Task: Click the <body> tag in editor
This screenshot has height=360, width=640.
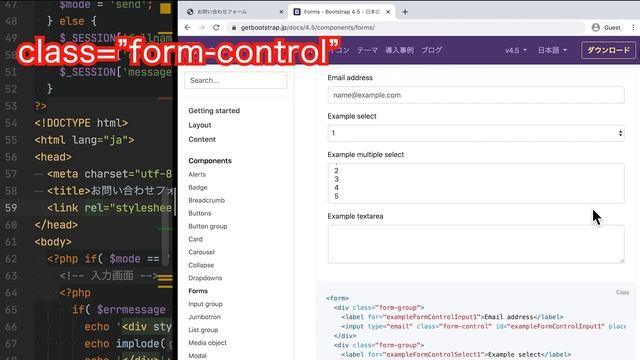Action: (53, 242)
